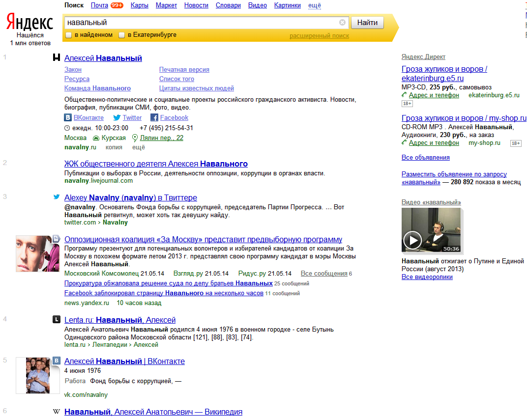Viewport: 527px width, 420px height.
Task: Open the Картинки tab
Action: point(288,5)
